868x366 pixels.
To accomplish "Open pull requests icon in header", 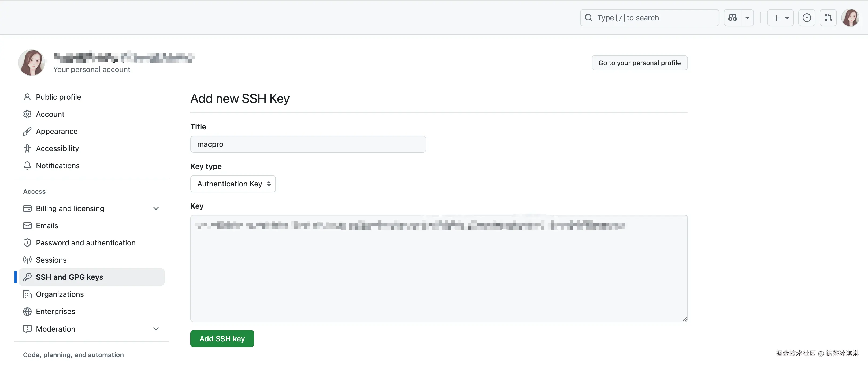I will [828, 18].
